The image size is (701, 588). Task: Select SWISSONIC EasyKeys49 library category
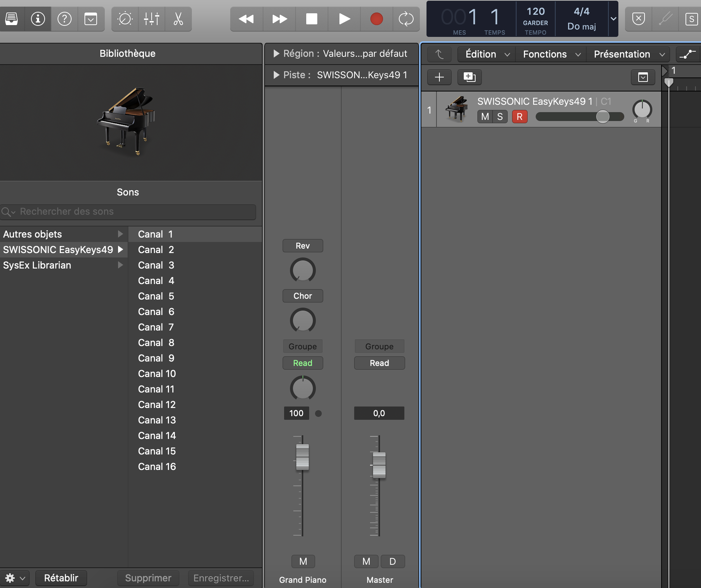(64, 250)
